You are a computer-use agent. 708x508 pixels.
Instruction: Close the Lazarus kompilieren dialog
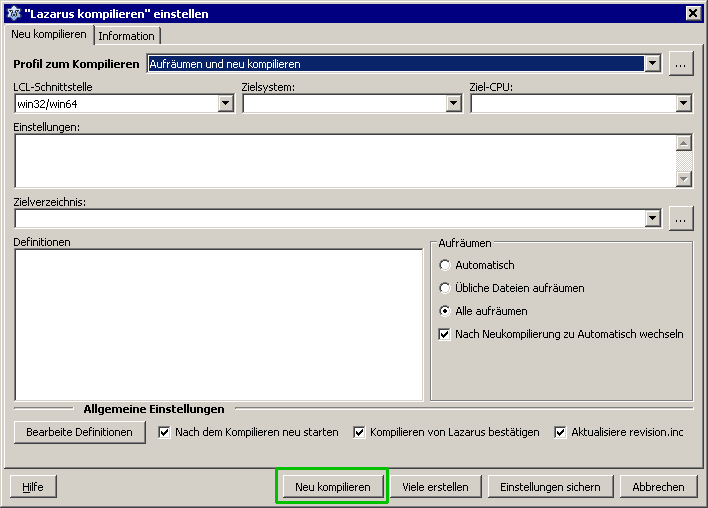point(692,12)
